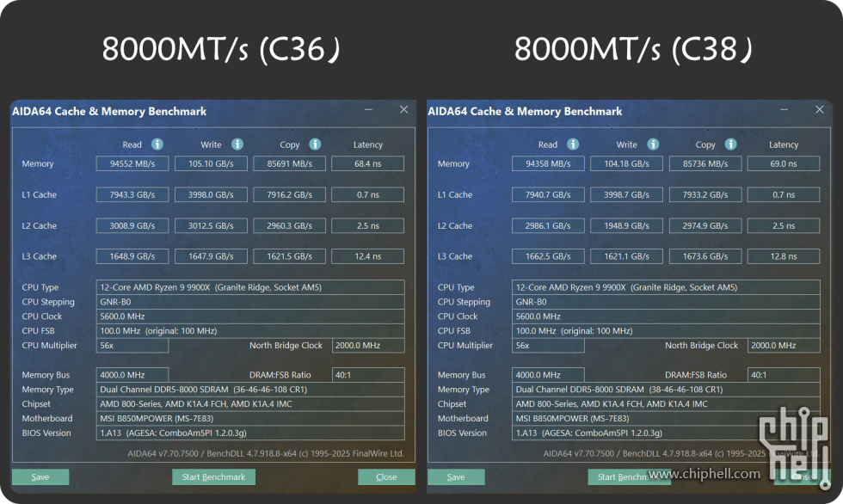Click the Copy info icon in left window
The height and width of the screenshot is (504, 843).
pyautogui.click(x=315, y=144)
